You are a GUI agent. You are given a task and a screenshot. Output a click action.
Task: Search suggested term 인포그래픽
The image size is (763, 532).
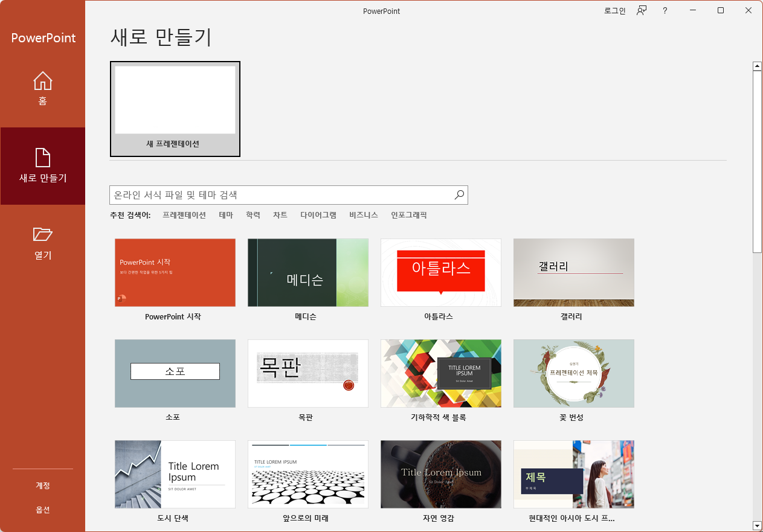(409, 215)
